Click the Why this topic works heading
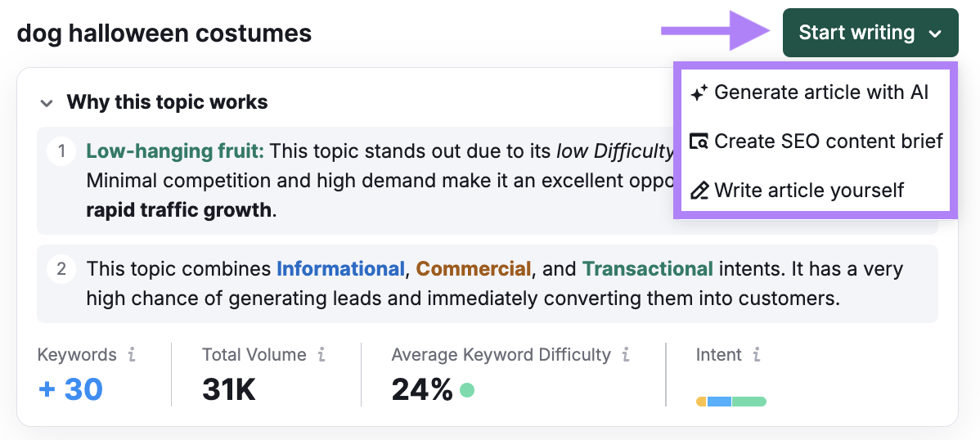Screen dimensions: 980x440 (x=167, y=102)
